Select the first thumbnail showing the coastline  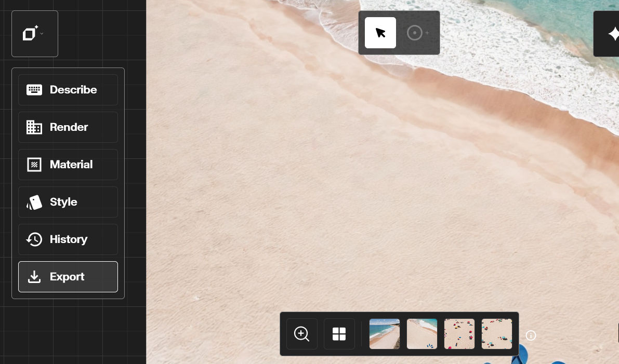coord(385,334)
